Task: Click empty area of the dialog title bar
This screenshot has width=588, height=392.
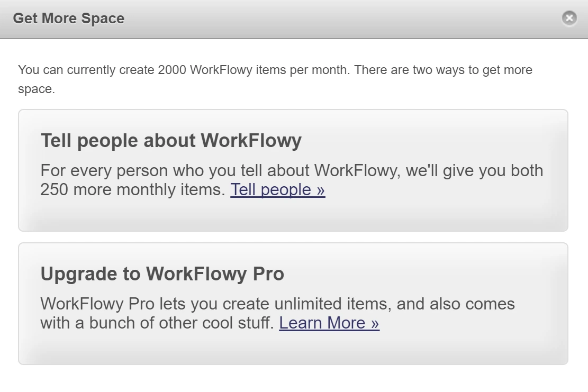Action: click(x=338, y=19)
